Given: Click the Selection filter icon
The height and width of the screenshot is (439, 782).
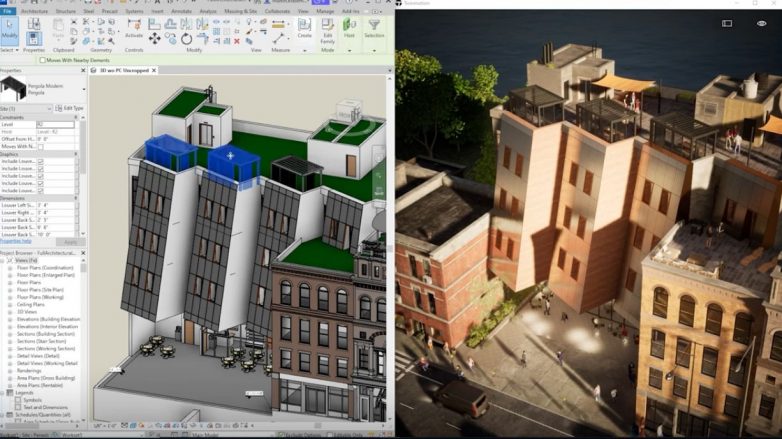Looking at the screenshot, I should (x=374, y=25).
